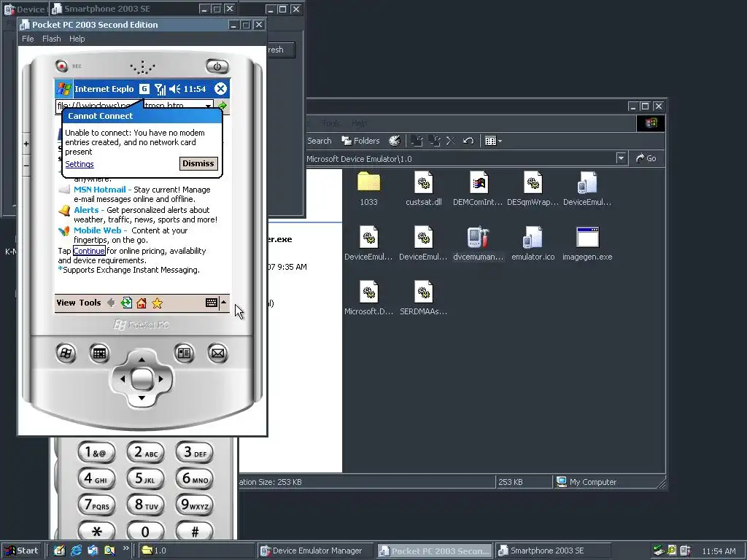The width and height of the screenshot is (747, 560).
Task: Tap the Refresh icon in the Pocket IE toolbar
Action: 126,303
